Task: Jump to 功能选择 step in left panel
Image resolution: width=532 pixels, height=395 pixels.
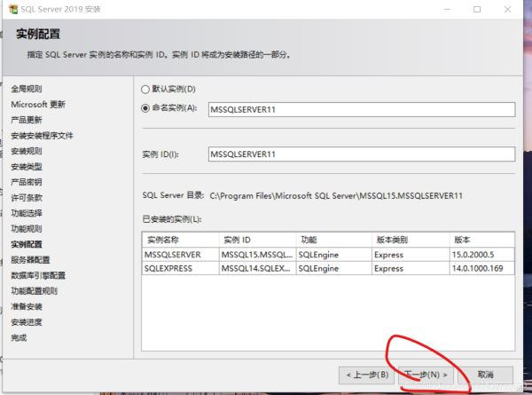Action: pyautogui.click(x=26, y=213)
